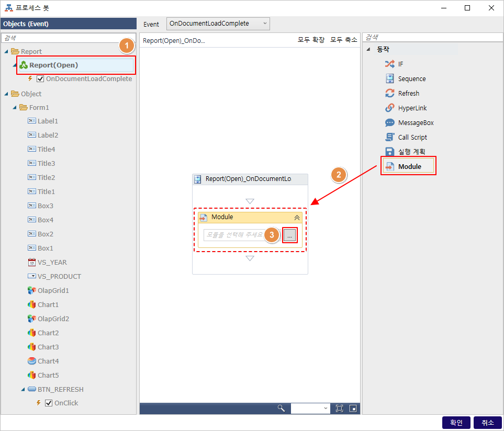Click 모두 확장 to expand all
Image resolution: width=504 pixels, height=431 pixels.
tap(311, 40)
